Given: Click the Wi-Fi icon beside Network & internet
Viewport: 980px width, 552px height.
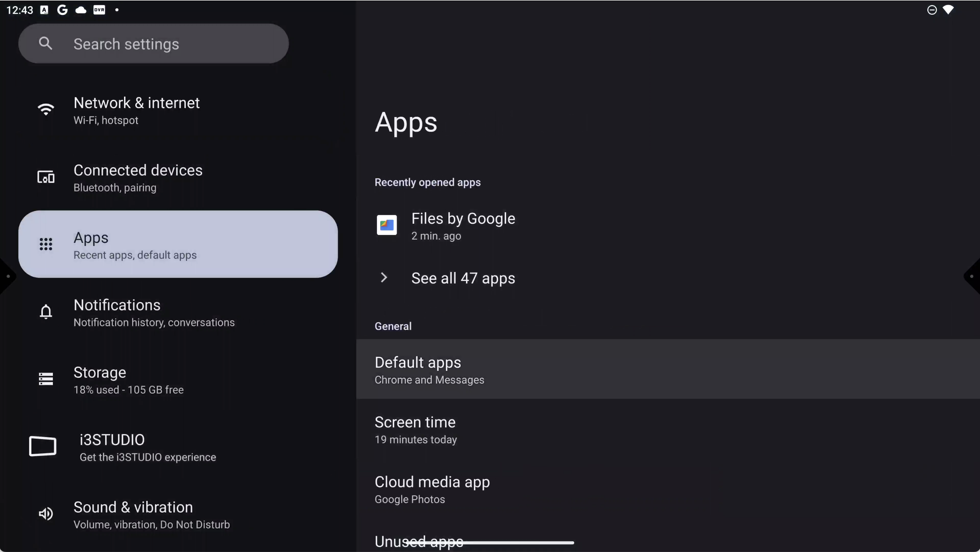Looking at the screenshot, I should tap(46, 109).
